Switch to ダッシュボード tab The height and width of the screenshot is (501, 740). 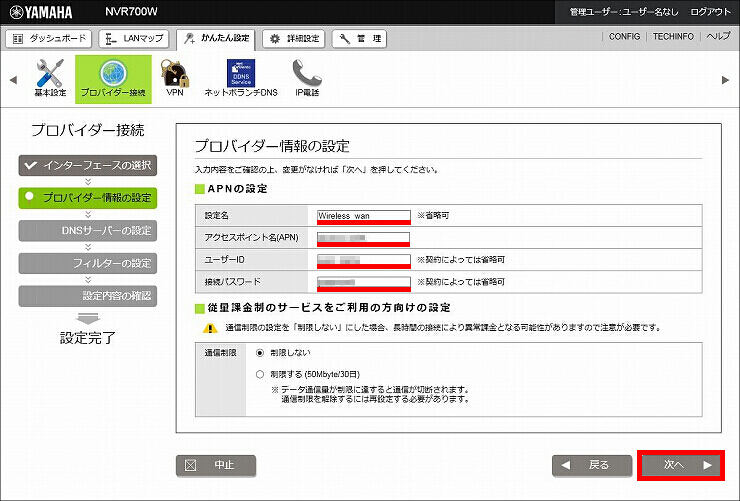click(49, 39)
